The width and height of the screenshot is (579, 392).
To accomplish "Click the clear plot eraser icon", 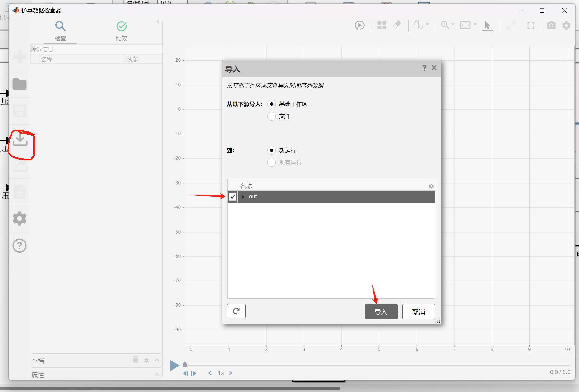I will [397, 25].
